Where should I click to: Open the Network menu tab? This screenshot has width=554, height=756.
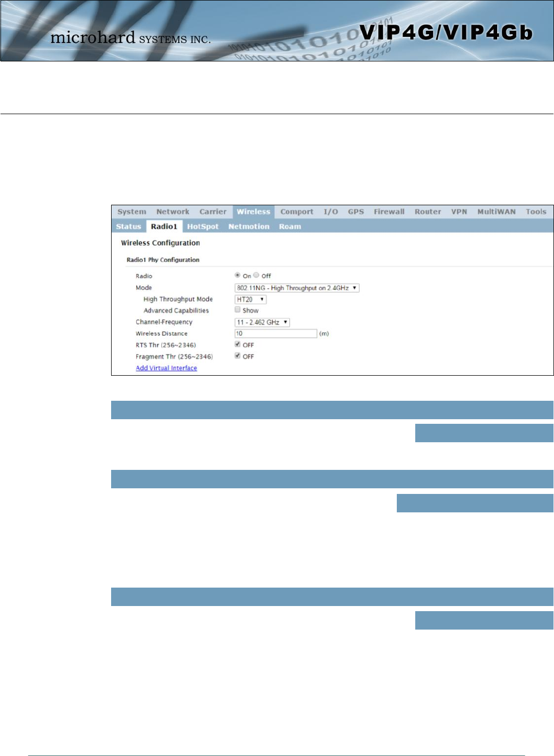point(173,212)
